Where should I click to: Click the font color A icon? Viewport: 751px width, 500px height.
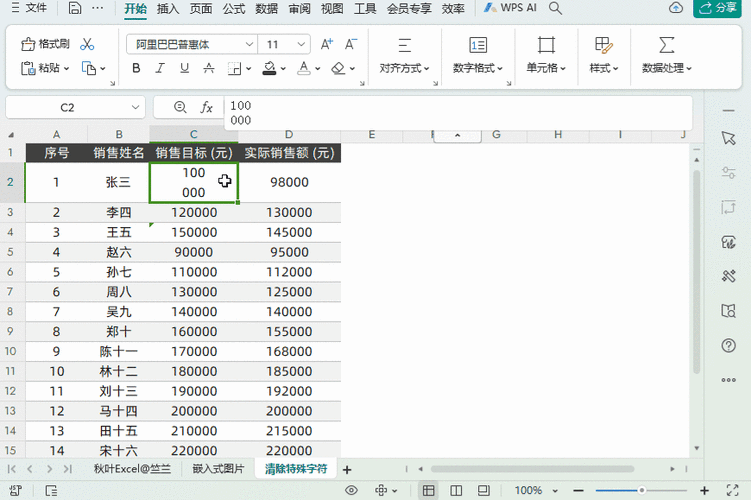(304, 68)
